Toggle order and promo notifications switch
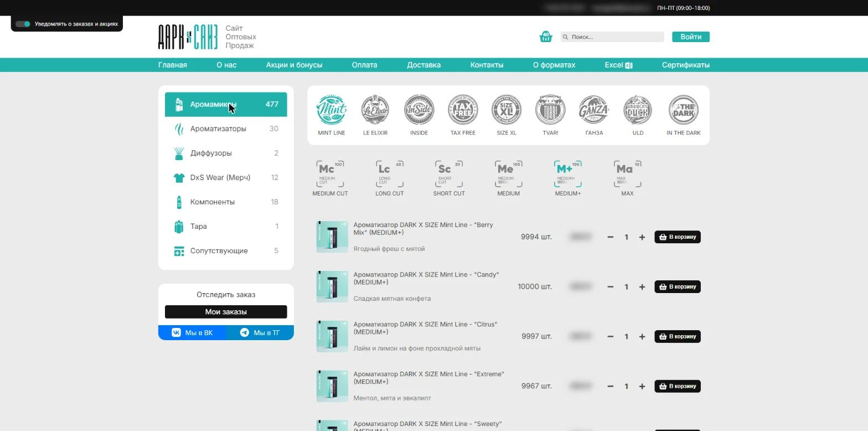This screenshot has width=868, height=431. tap(23, 24)
